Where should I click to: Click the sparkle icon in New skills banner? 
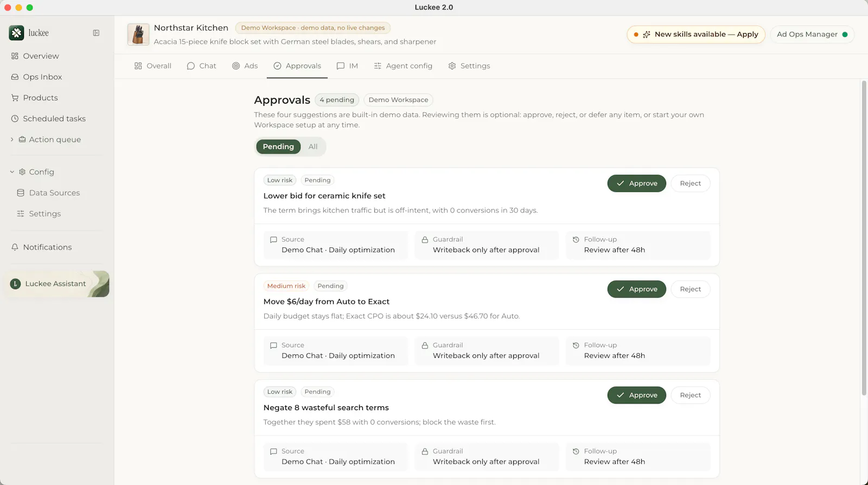[647, 35]
